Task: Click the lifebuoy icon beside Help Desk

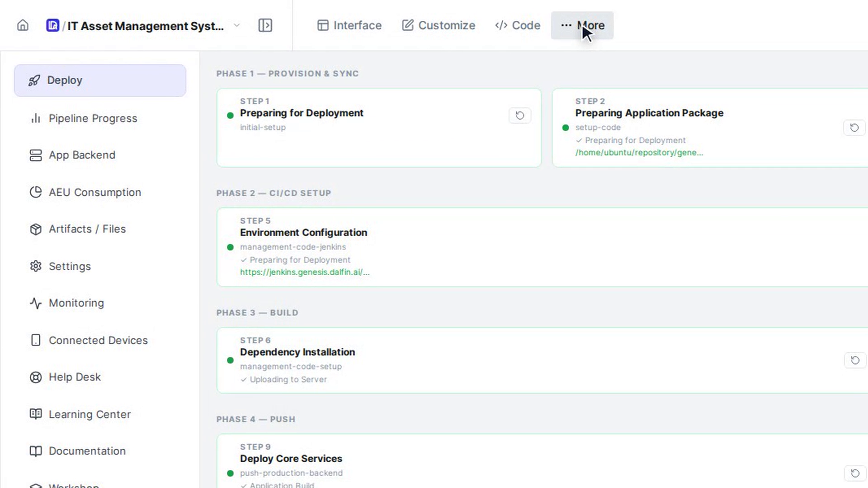Action: [36, 377]
